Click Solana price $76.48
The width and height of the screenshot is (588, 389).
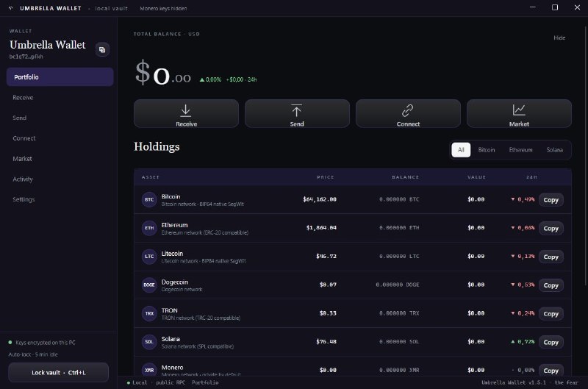[x=326, y=342]
